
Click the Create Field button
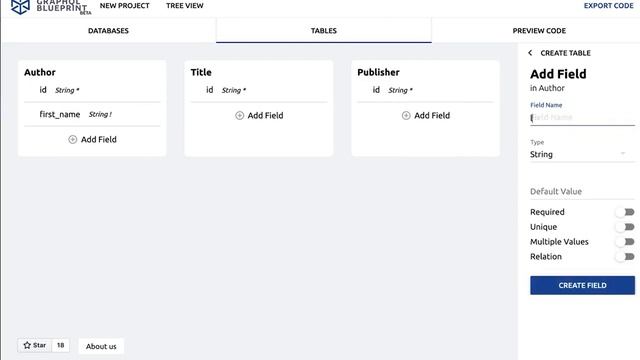(x=582, y=285)
